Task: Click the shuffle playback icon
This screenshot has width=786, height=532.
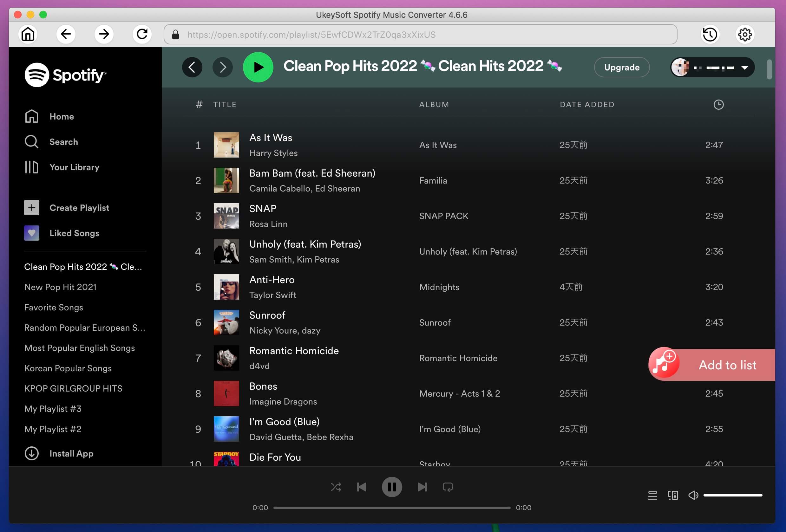Action: click(336, 487)
